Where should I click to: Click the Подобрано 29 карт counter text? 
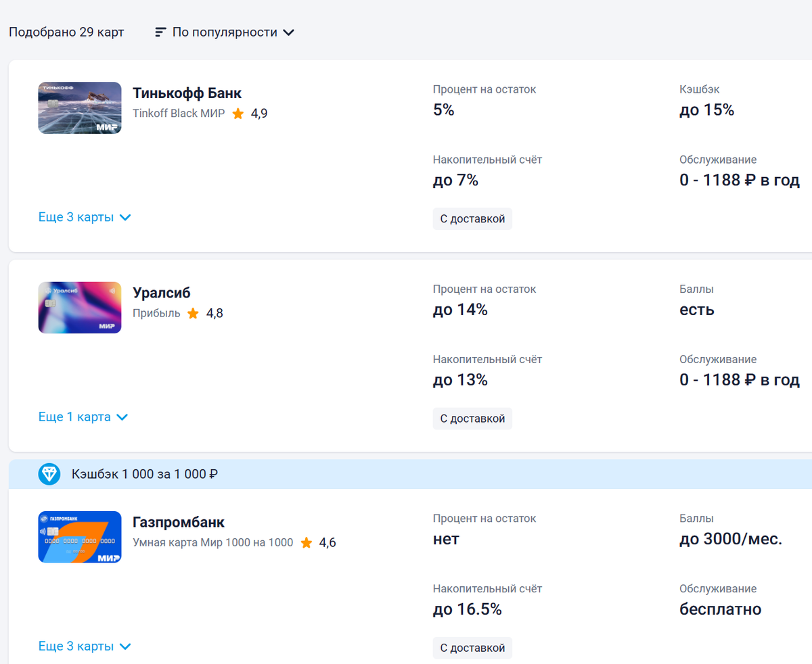66,32
